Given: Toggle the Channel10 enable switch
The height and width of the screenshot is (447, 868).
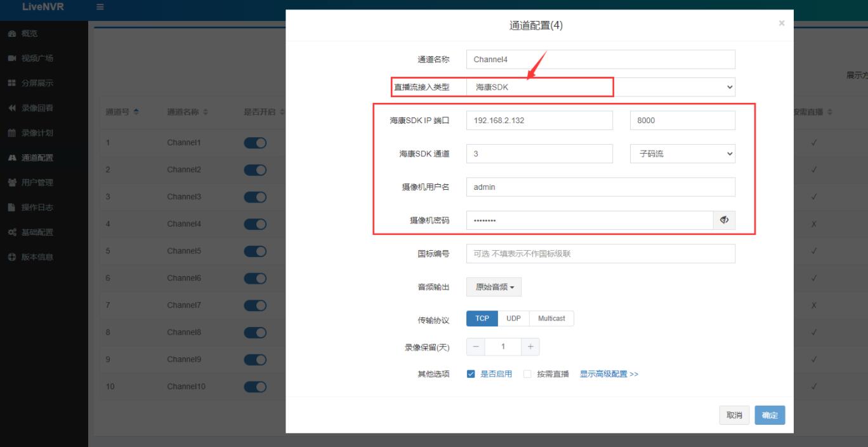Looking at the screenshot, I should pyautogui.click(x=255, y=387).
